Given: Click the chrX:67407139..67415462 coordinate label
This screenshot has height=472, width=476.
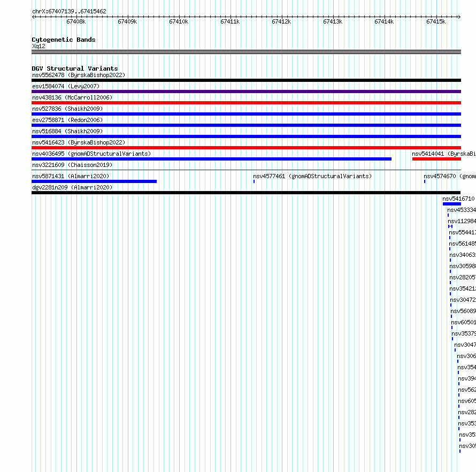Looking at the screenshot, I should 69,12.
